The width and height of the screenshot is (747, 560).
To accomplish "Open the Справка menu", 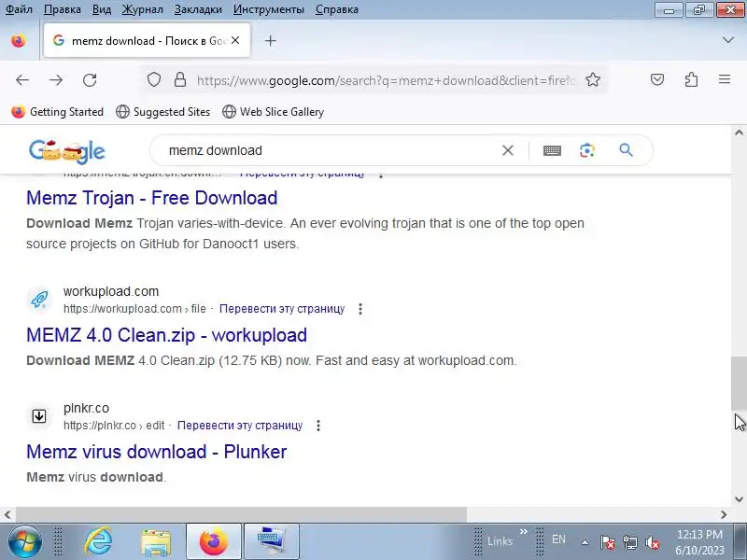I will point(337,9).
